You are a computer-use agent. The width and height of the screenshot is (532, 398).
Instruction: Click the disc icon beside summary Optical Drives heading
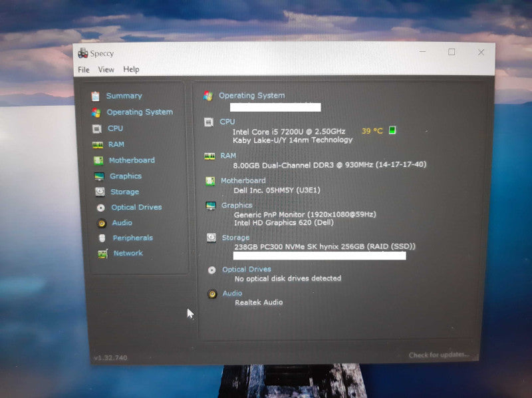211,270
